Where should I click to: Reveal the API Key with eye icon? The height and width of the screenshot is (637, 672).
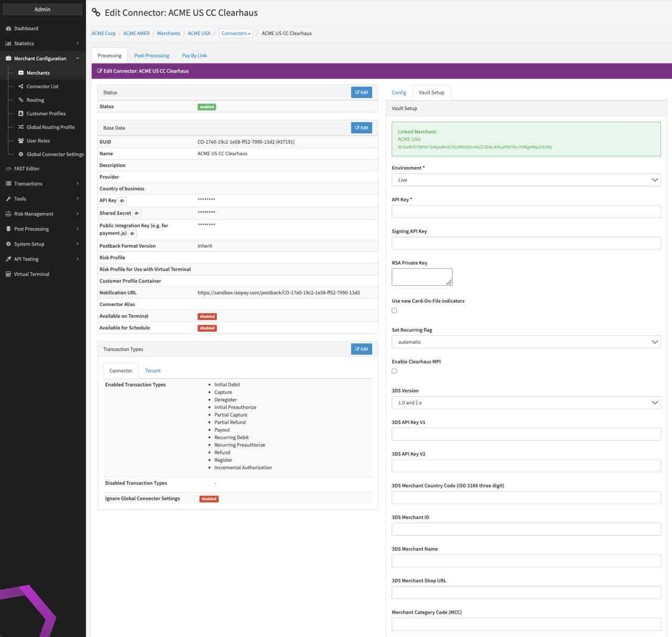[122, 201]
